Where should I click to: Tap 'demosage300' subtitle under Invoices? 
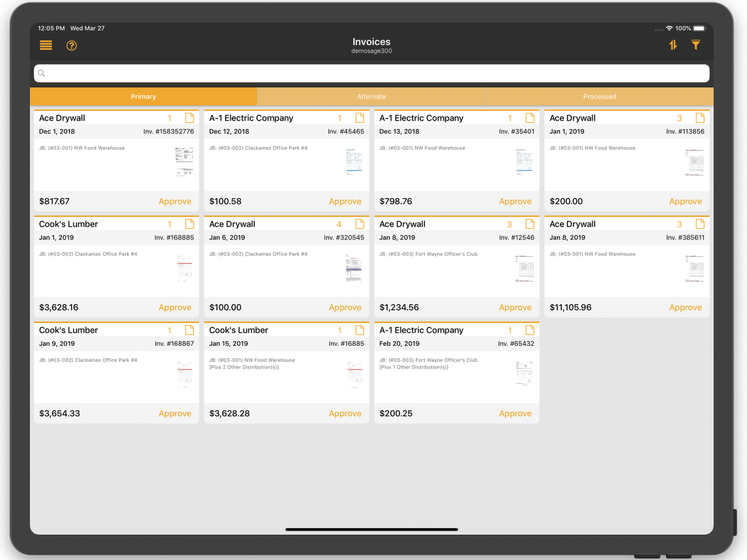[372, 51]
